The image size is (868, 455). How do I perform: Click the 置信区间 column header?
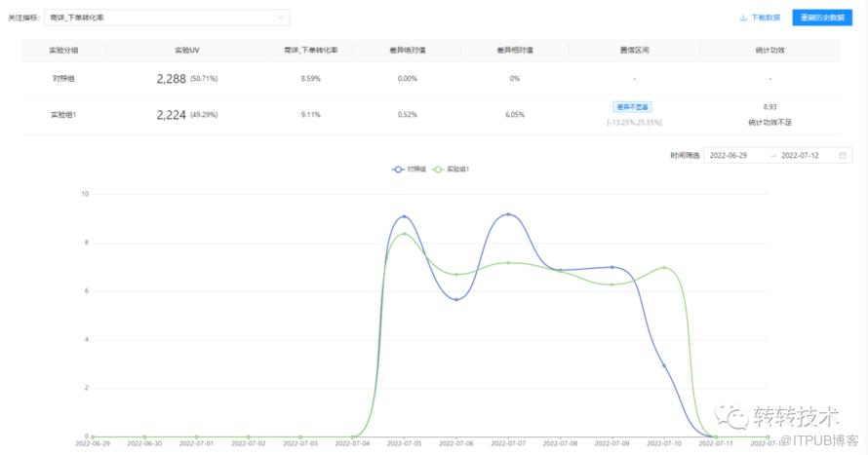point(634,51)
